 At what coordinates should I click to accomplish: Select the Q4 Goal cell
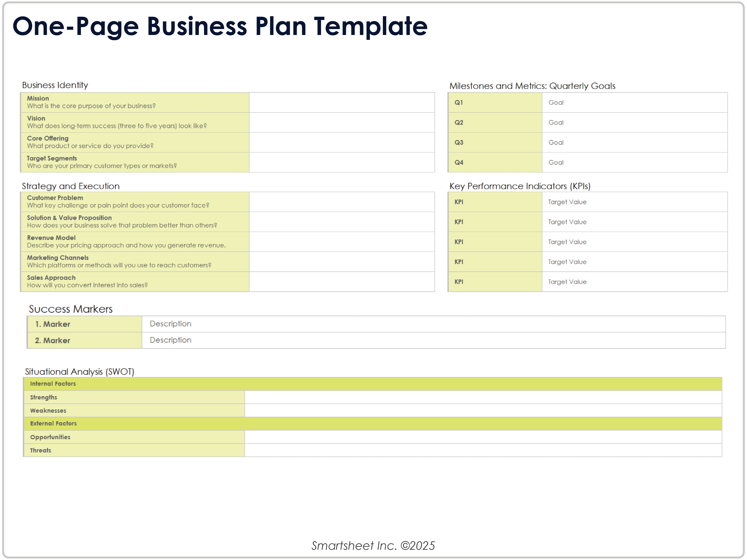[x=634, y=162]
